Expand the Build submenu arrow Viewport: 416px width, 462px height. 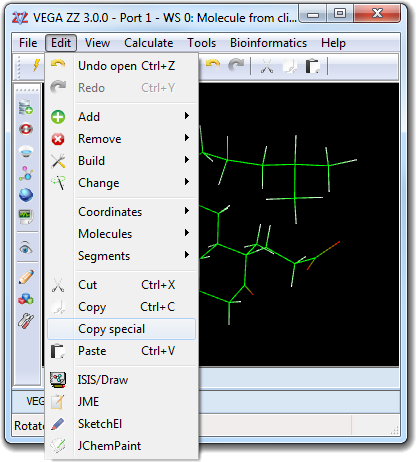click(187, 160)
